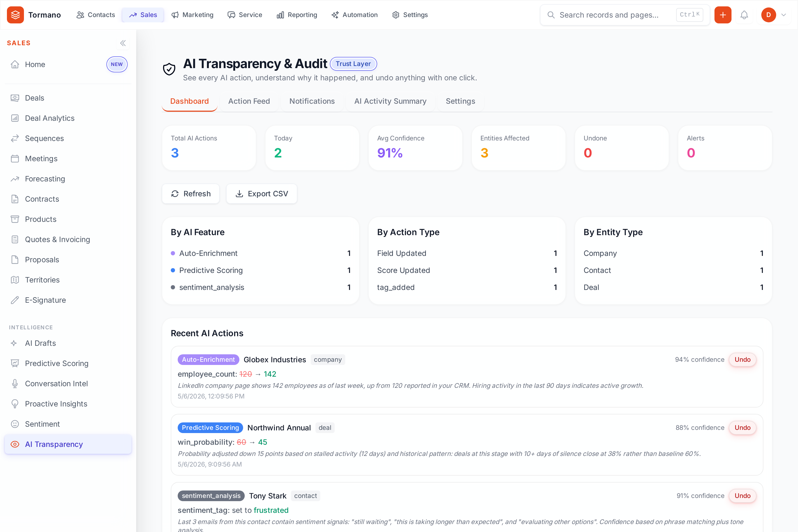This screenshot has height=532, width=798.
Task: Click Auto-Enrichment row in By AI Feature
Action: tap(261, 253)
